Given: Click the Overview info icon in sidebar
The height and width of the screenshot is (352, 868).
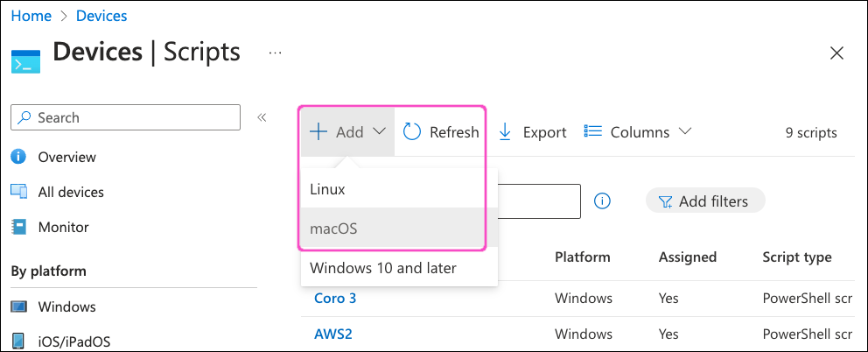Looking at the screenshot, I should [18, 157].
